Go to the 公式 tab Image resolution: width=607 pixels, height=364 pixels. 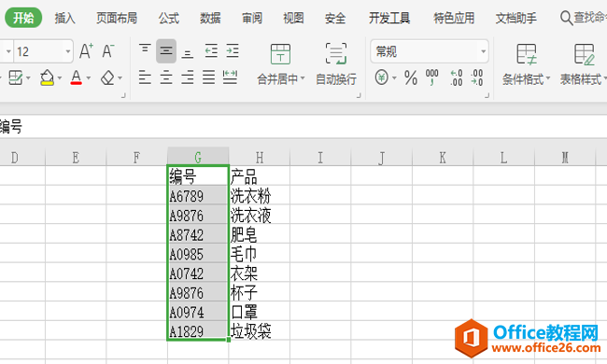click(x=169, y=18)
